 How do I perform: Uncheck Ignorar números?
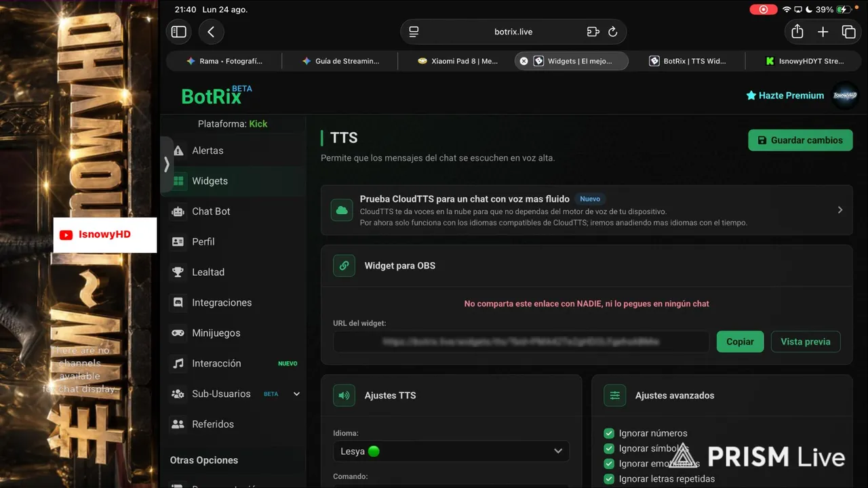pyautogui.click(x=609, y=433)
